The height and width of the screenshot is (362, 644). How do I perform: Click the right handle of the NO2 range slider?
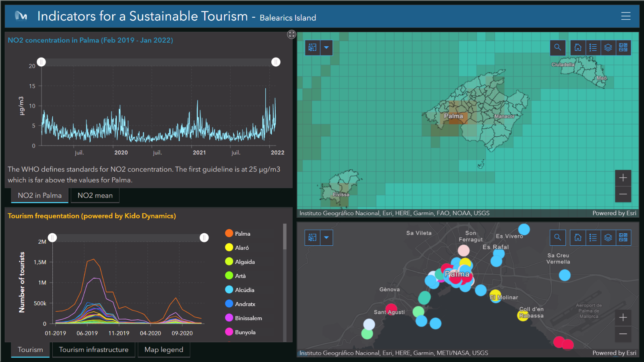click(276, 62)
